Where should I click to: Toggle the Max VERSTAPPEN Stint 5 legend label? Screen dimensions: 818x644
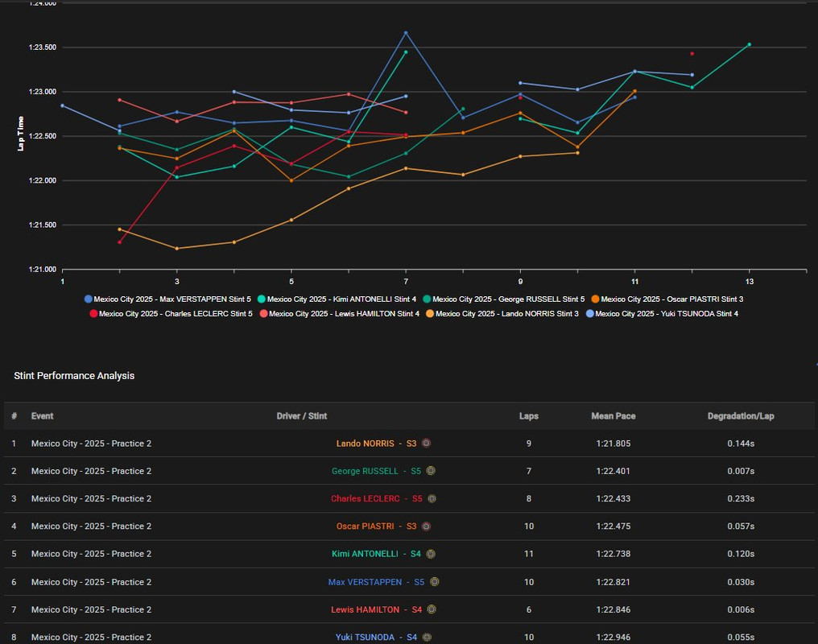(172, 299)
